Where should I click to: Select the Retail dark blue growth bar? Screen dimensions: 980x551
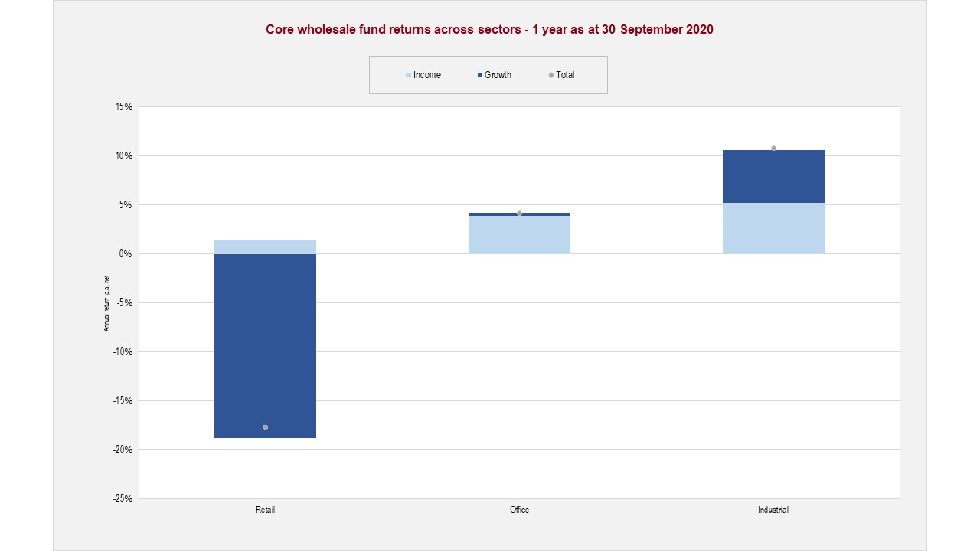(x=265, y=344)
